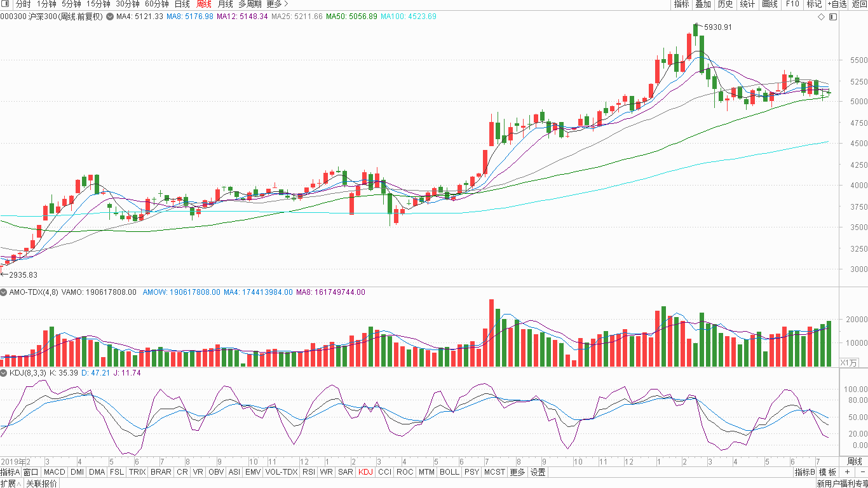Select the 周线 weekly chart tab
The height and width of the screenshot is (488, 868).
click(x=203, y=4)
